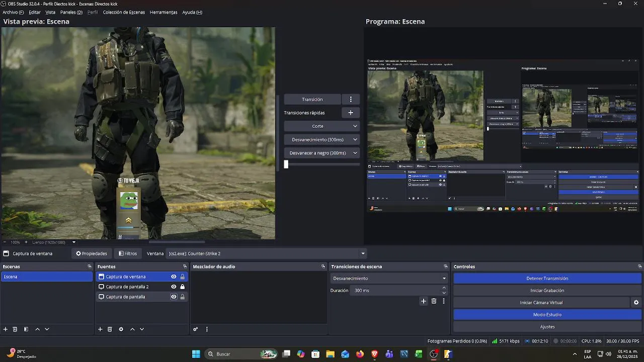The image size is (644, 362).
Task: Move selected source up in Fuentes
Action: [x=132, y=329]
